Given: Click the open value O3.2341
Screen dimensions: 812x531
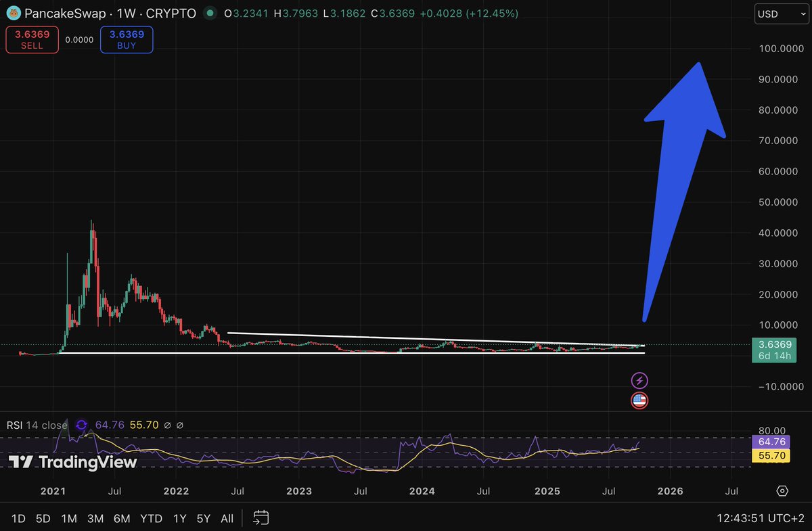Looking at the screenshot, I should 248,14.
